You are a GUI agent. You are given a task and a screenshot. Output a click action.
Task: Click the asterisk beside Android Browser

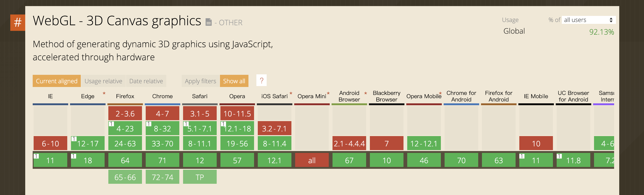(365, 94)
